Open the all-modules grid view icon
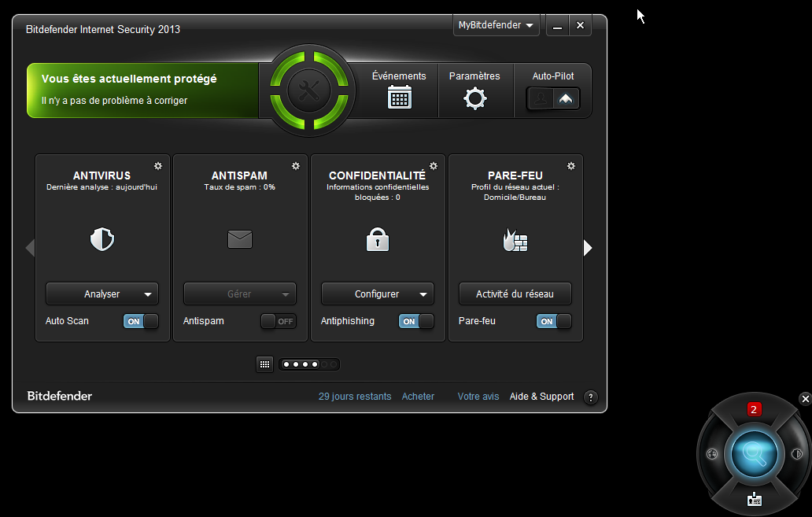812x517 pixels. pos(264,364)
